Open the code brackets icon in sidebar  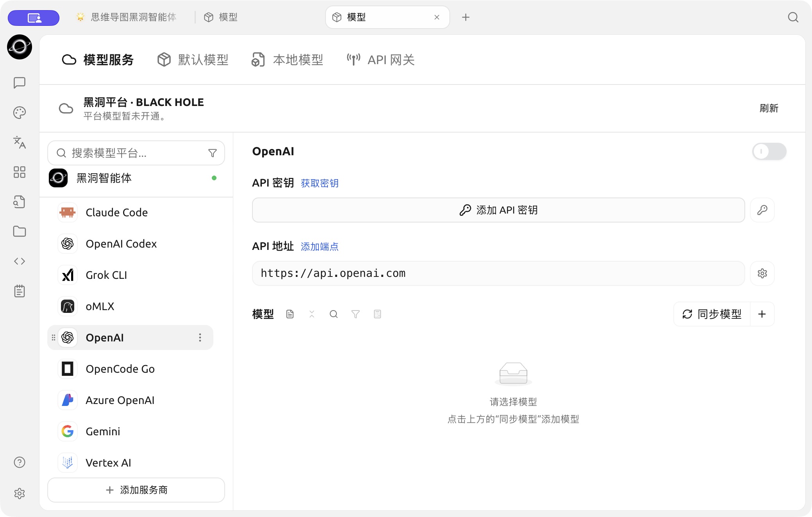point(20,261)
